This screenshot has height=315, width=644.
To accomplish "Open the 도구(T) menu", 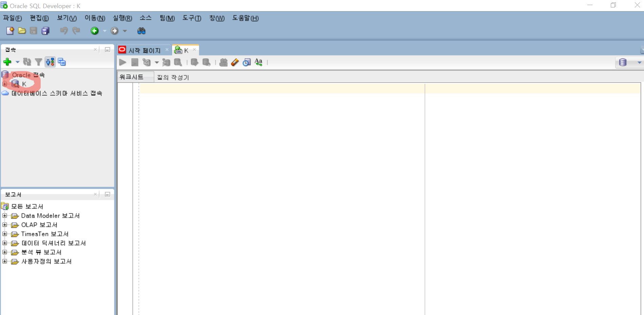I will pos(192,18).
